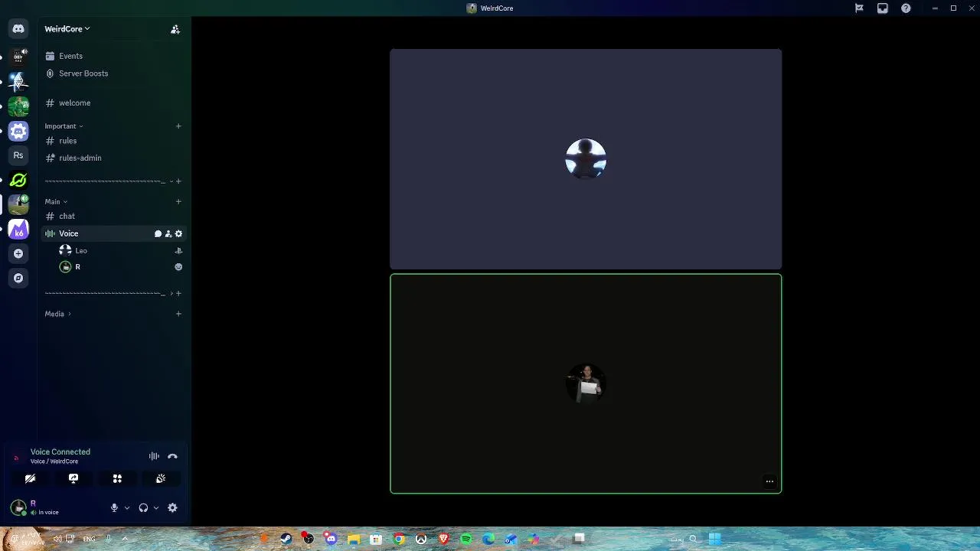Go to rules channel
980x551 pixels.
(114, 141)
